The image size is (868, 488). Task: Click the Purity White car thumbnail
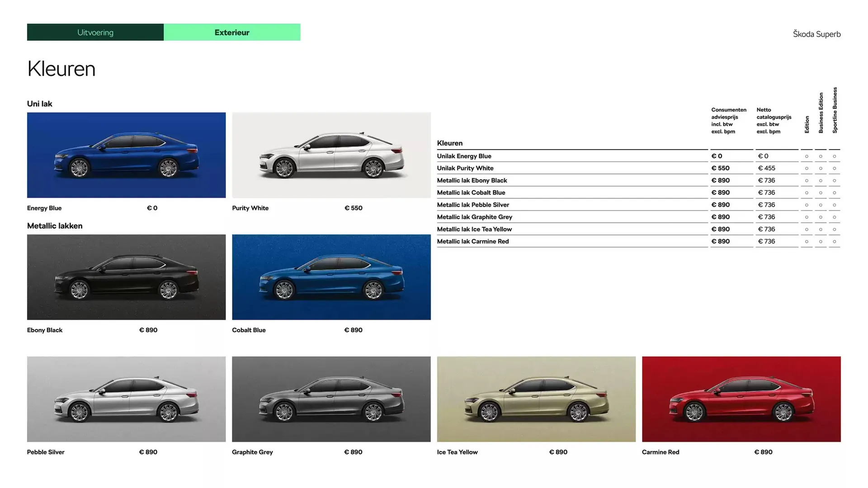(x=331, y=155)
